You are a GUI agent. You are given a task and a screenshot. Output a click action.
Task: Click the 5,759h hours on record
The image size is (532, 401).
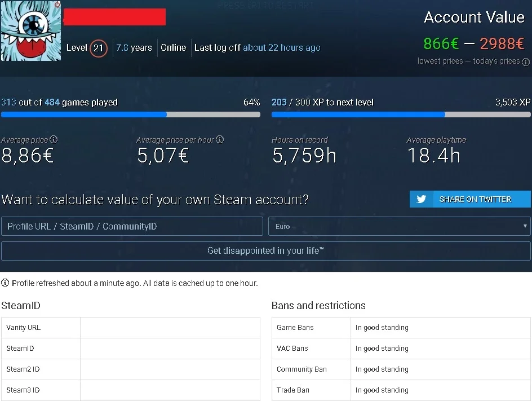[x=304, y=156]
